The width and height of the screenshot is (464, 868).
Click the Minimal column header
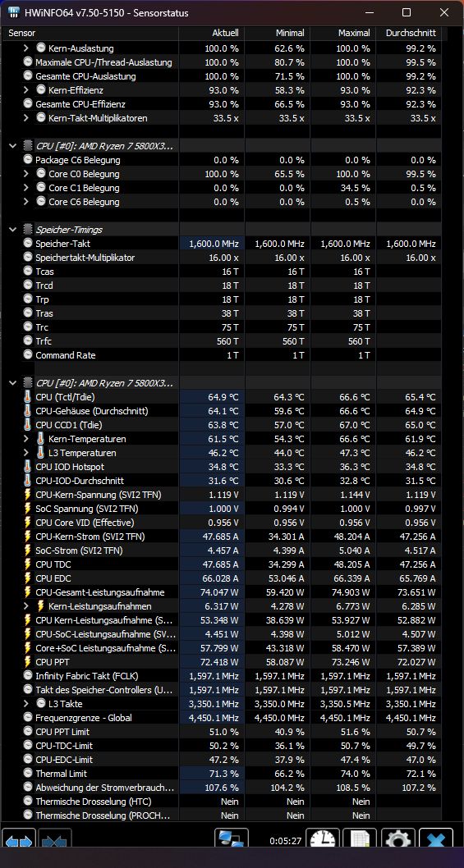(278, 33)
